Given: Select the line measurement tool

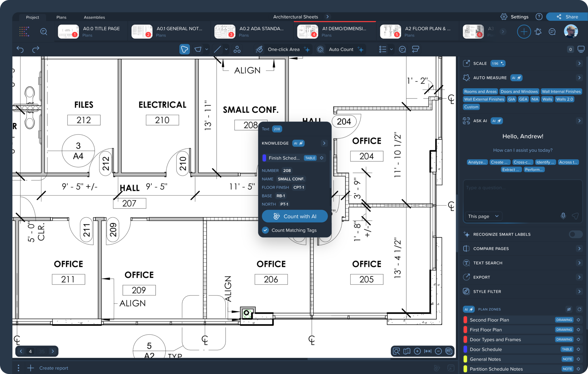Looking at the screenshot, I should click(217, 49).
